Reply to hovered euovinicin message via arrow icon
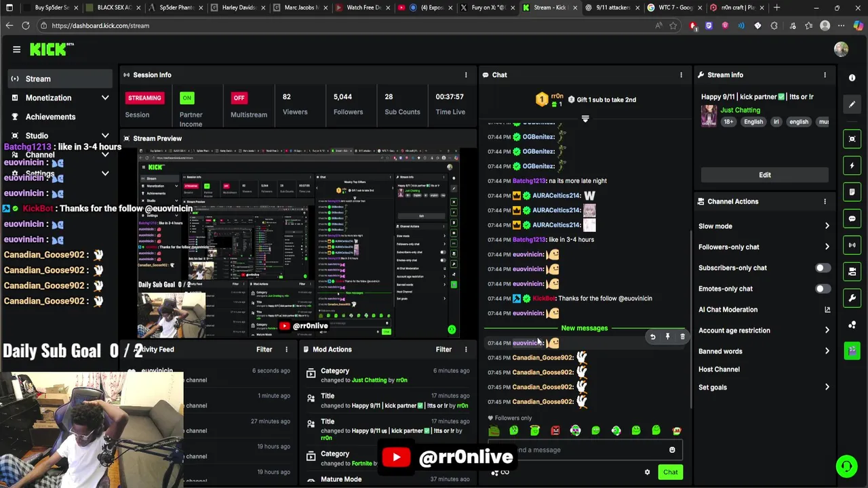Screen dimensions: 868x488 coord(652,337)
